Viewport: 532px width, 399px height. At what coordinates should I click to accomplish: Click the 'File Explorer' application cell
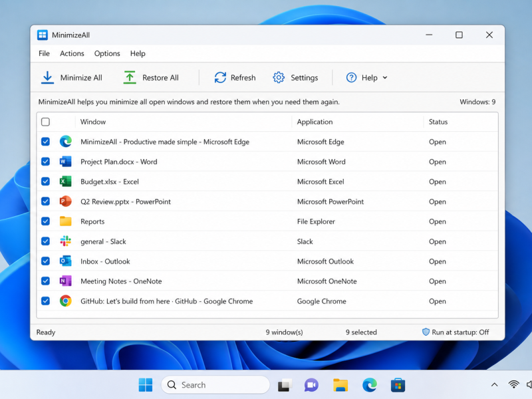tap(316, 221)
